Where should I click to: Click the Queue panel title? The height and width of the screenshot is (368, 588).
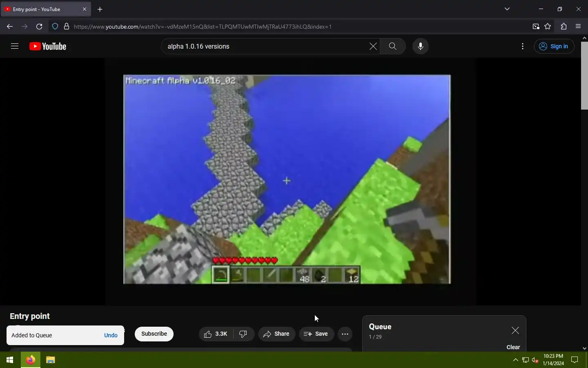(380, 327)
